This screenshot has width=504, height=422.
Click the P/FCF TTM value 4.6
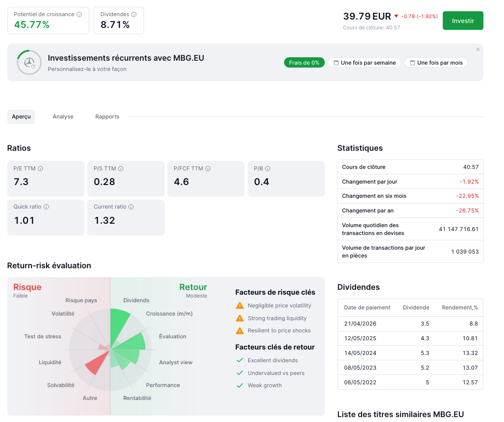coord(181,182)
